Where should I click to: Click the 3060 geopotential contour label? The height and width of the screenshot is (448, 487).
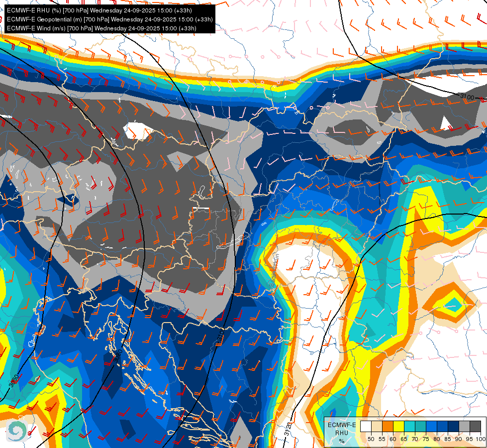coord(13,381)
